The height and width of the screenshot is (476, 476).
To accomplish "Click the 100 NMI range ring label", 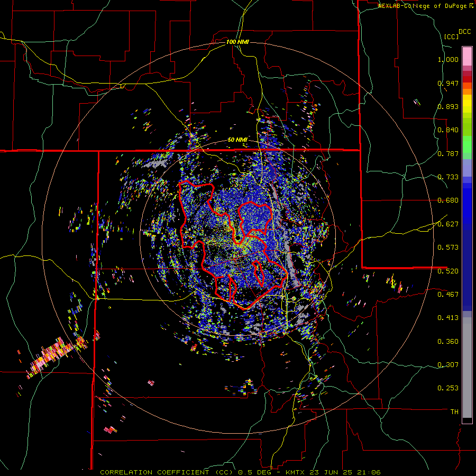I will coord(237,42).
